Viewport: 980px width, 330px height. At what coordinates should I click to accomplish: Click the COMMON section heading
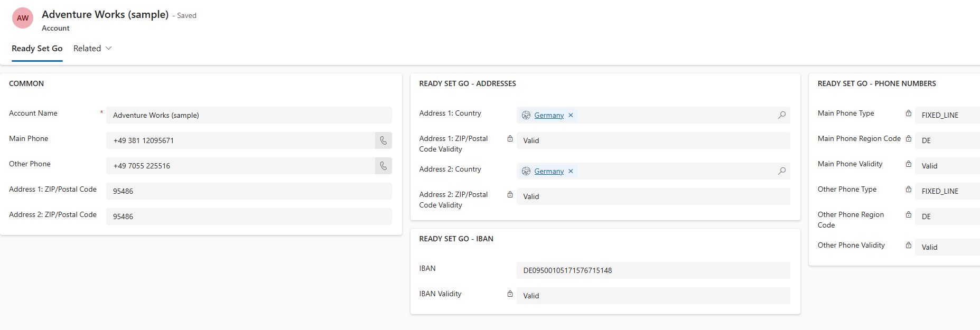[26, 83]
